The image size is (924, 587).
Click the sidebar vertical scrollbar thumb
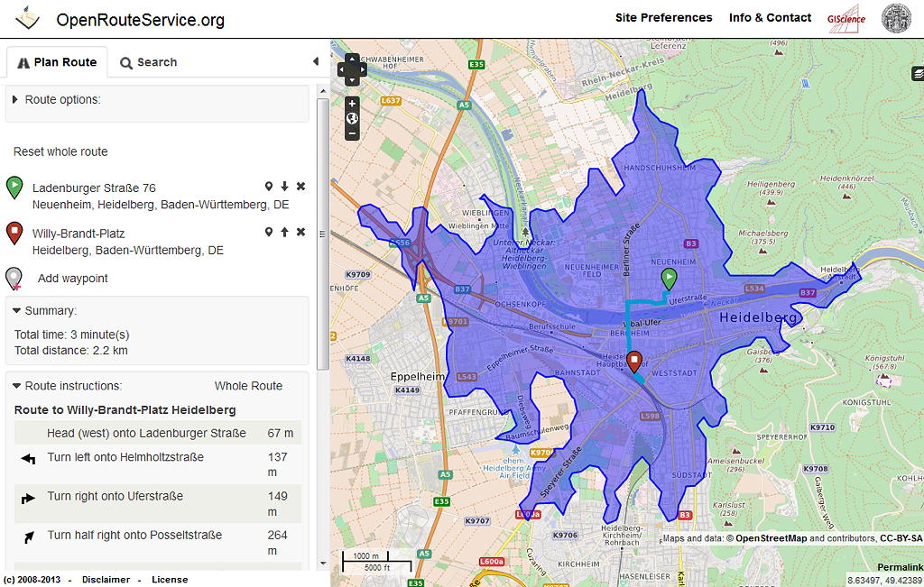click(322, 234)
